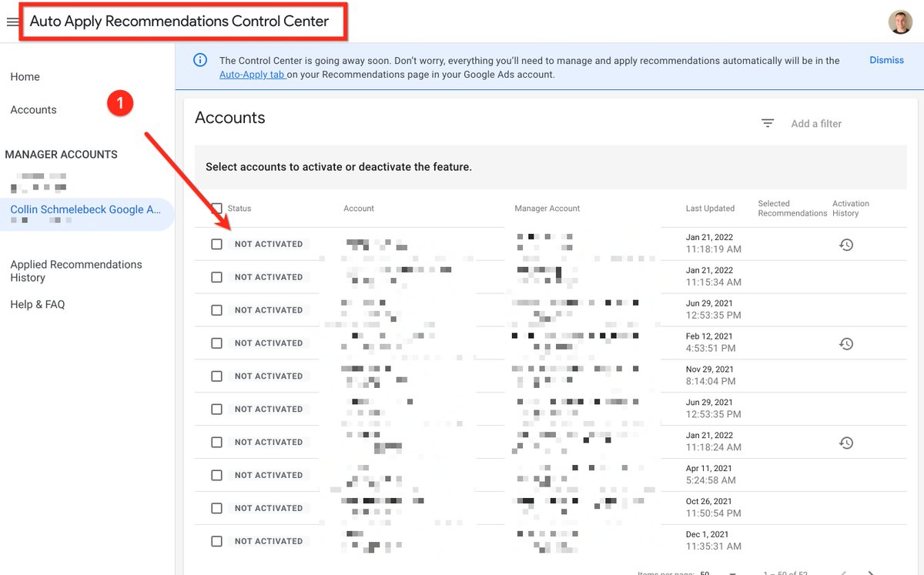Click the Dec 1, 2021 11:35:31 AM timestamp
This screenshot has height=575, width=924.
714,540
